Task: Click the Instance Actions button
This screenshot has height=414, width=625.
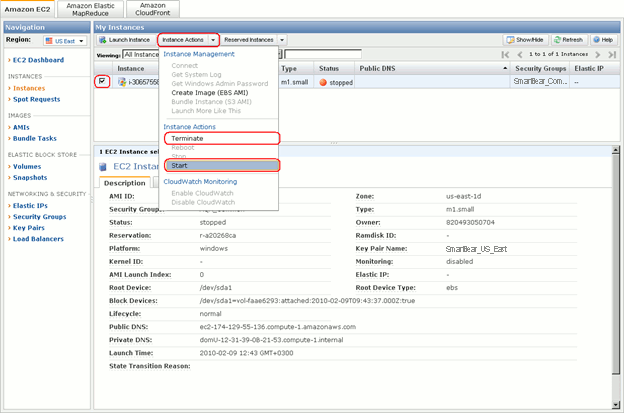Action: point(183,40)
